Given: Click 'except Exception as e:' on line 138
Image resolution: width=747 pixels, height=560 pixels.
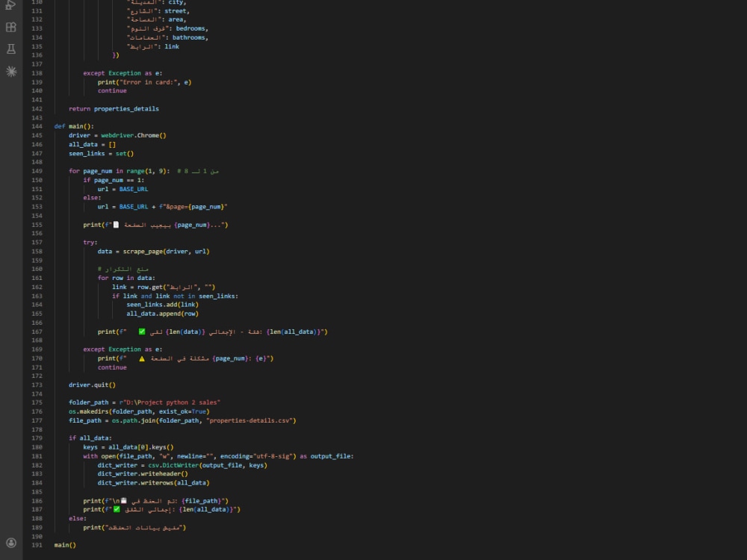Looking at the screenshot, I should point(123,73).
